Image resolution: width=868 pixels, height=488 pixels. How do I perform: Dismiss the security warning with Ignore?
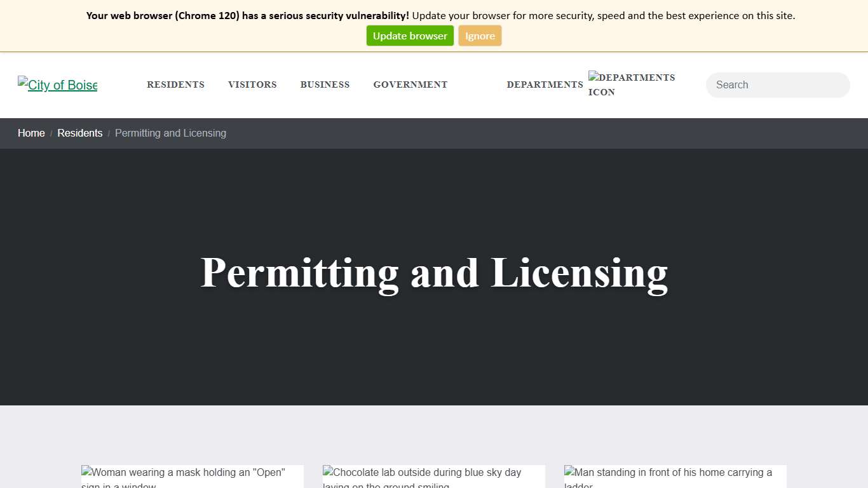tap(480, 36)
